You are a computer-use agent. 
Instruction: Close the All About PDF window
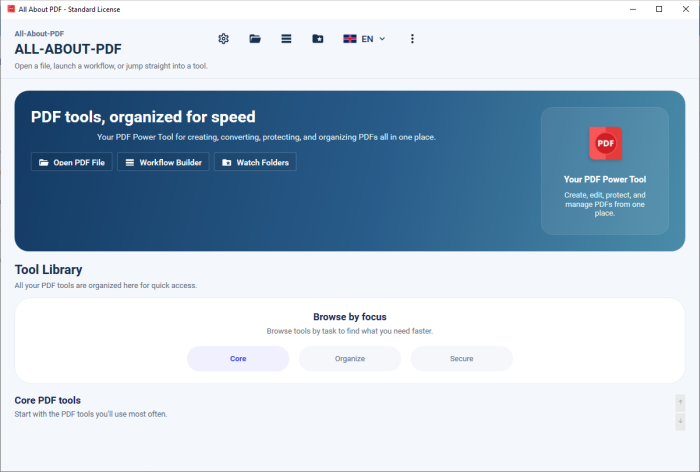coord(686,9)
